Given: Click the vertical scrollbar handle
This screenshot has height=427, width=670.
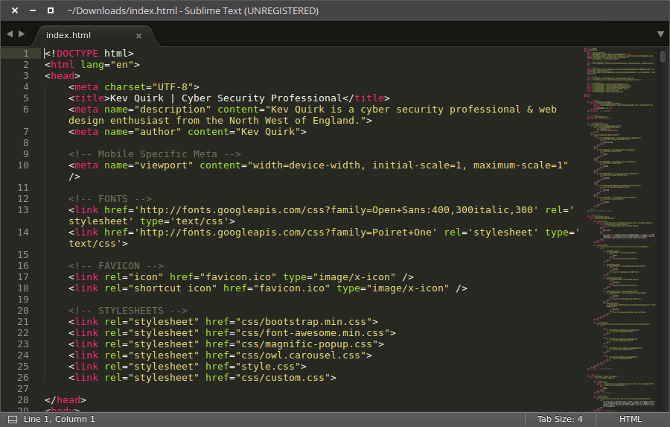Looking at the screenshot, I should (663, 57).
